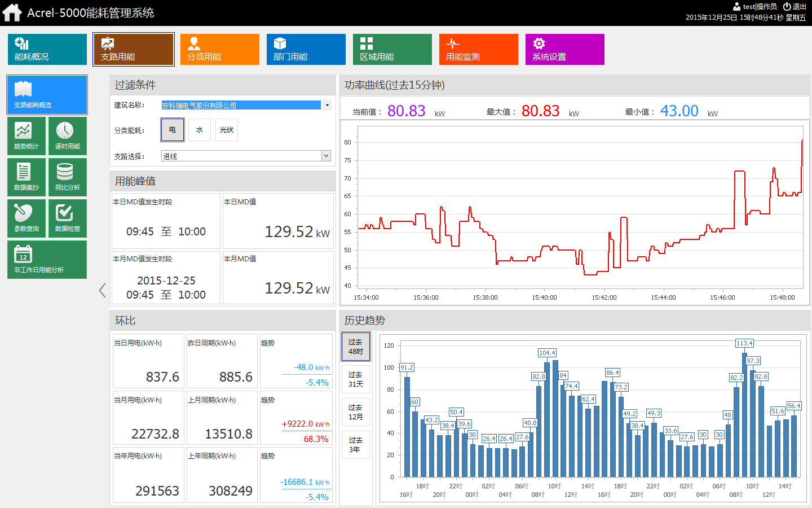Viewport: 812px width, 508px height.
Task: Collapse the left panel with arrow chevron
Action: pos(102,291)
